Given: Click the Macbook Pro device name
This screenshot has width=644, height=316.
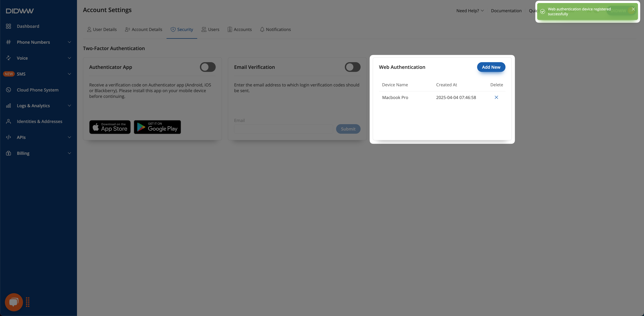Looking at the screenshot, I should click(395, 97).
